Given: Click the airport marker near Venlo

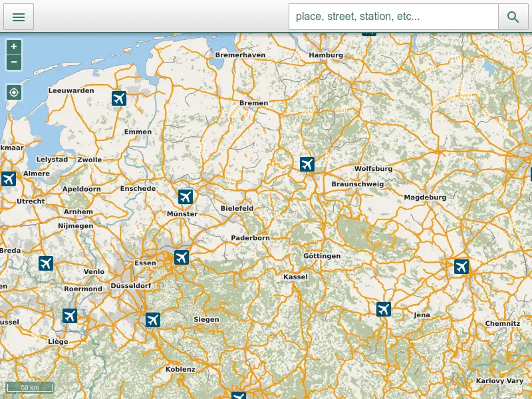Looking at the screenshot, I should (x=45, y=263).
